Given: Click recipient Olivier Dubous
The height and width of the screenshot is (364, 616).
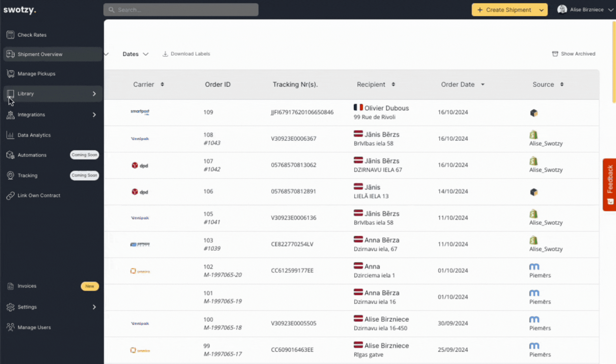Looking at the screenshot, I should (386, 108).
